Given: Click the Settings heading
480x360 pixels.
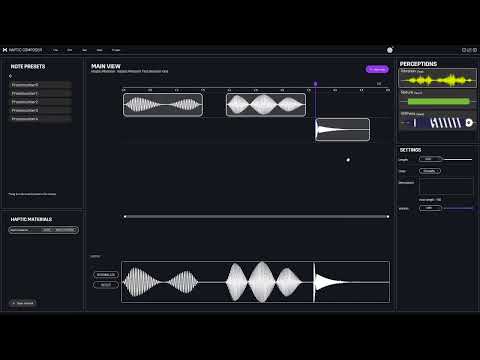Looking at the screenshot, I should click(x=410, y=150).
